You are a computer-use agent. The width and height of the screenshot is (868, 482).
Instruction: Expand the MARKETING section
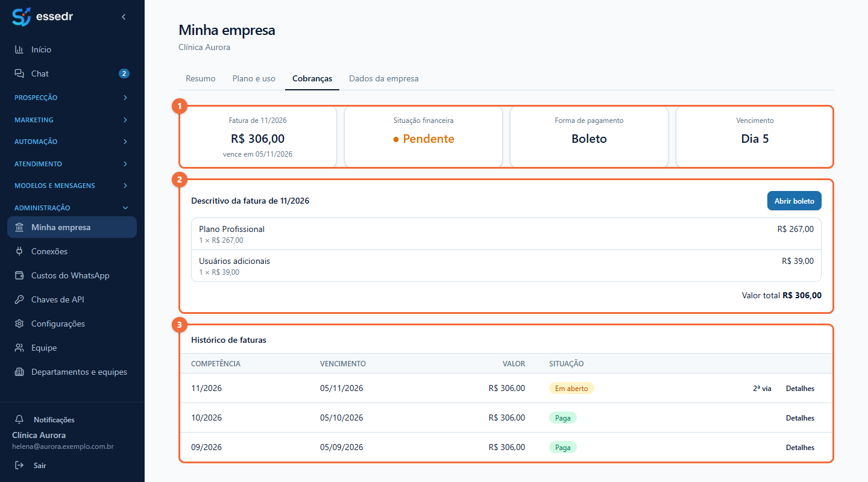(72, 120)
